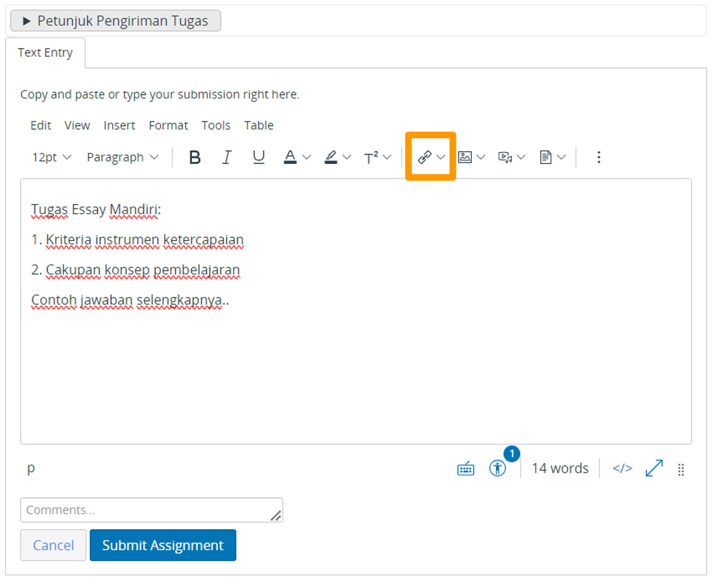The height and width of the screenshot is (588, 716).
Task: Click the document insert icon
Action: click(546, 157)
